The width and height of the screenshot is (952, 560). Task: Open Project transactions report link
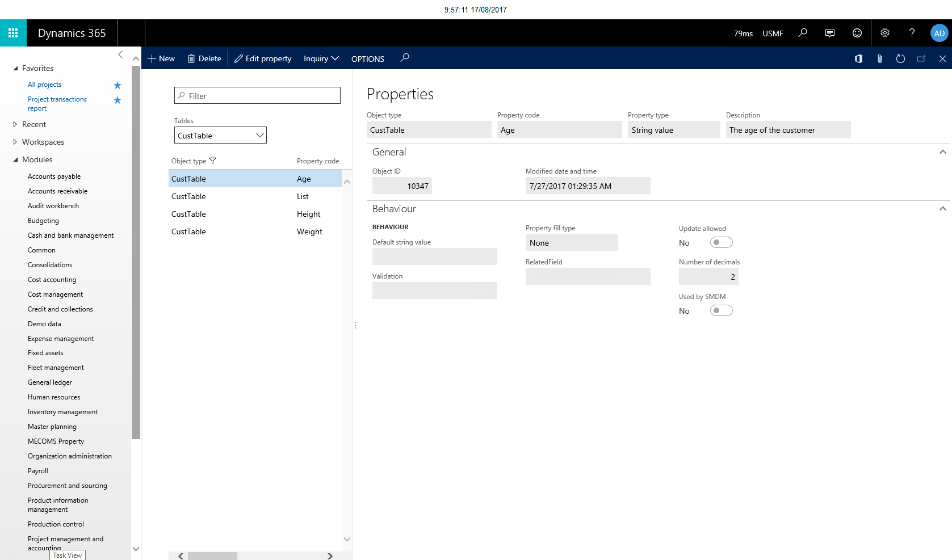coord(57,104)
